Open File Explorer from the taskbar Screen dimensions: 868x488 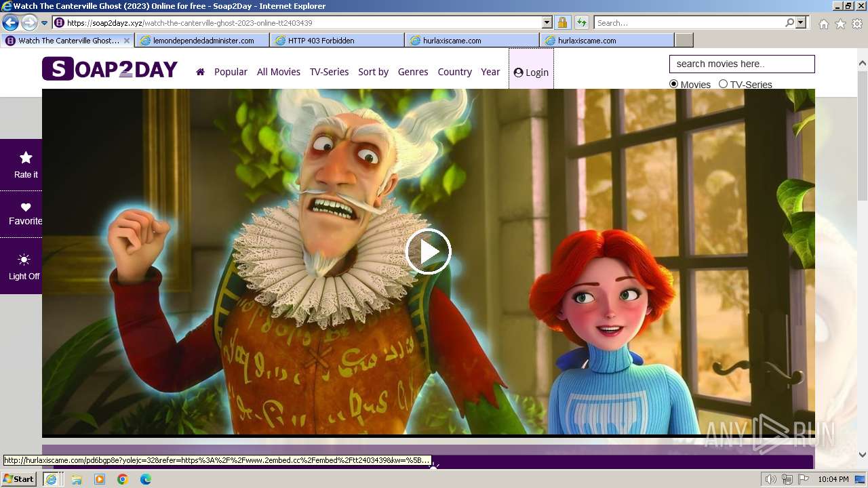pyautogui.click(x=77, y=479)
